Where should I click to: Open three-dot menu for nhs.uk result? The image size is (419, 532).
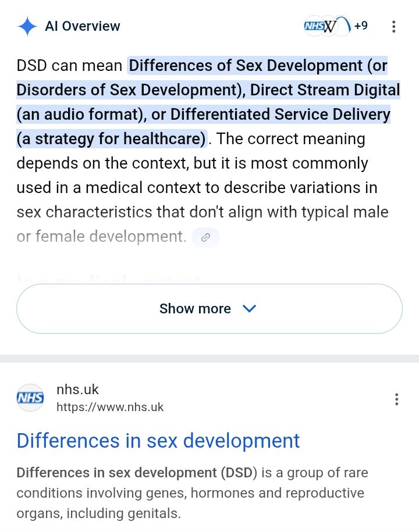396,399
